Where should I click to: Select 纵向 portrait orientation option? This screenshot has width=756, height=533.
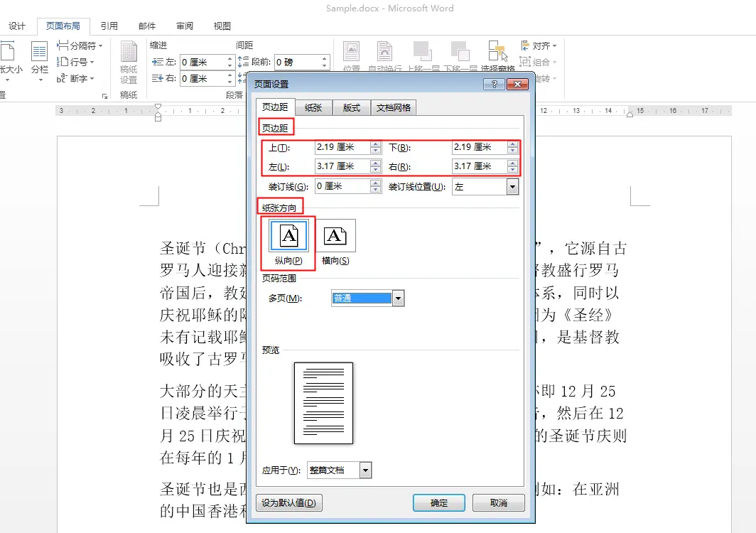(288, 235)
